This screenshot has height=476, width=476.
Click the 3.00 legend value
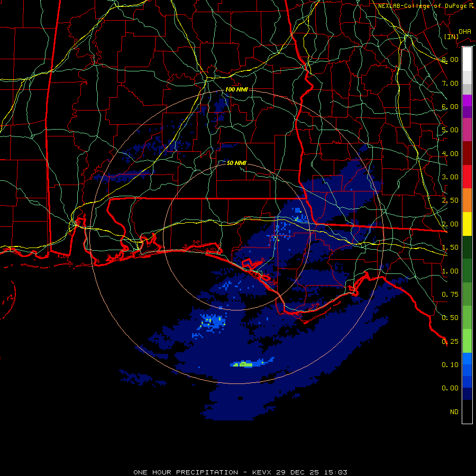click(x=450, y=177)
